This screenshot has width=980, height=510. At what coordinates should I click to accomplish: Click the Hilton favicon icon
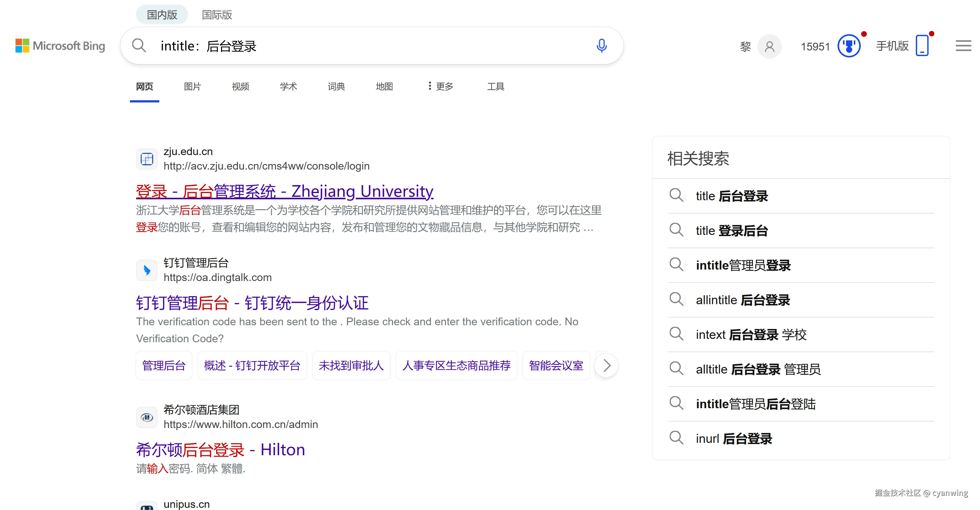pos(147,417)
